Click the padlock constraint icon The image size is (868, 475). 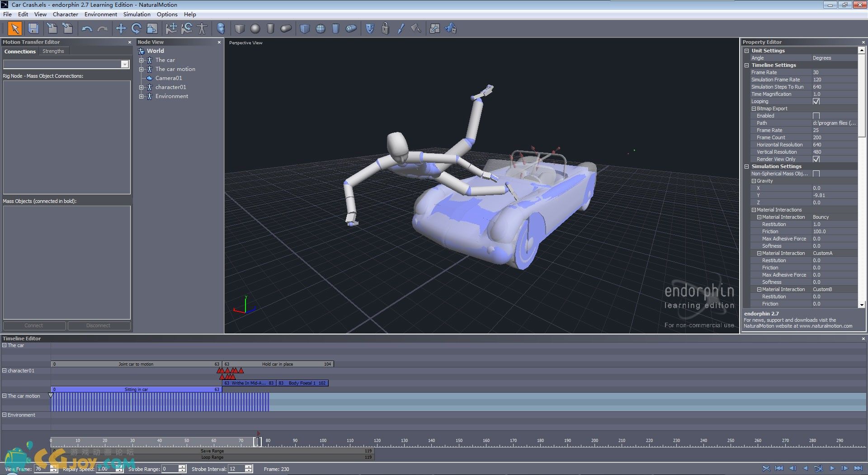pyautogui.click(x=385, y=28)
